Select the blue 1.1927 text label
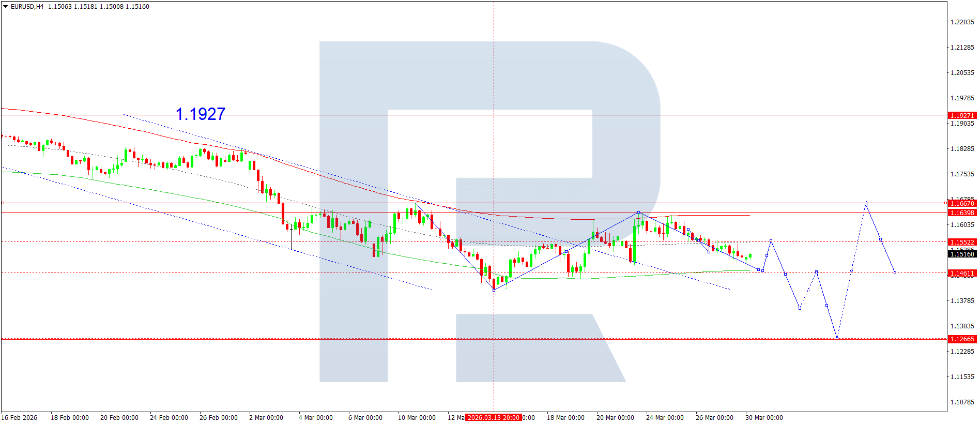This screenshot has width=980, height=424. (200, 114)
